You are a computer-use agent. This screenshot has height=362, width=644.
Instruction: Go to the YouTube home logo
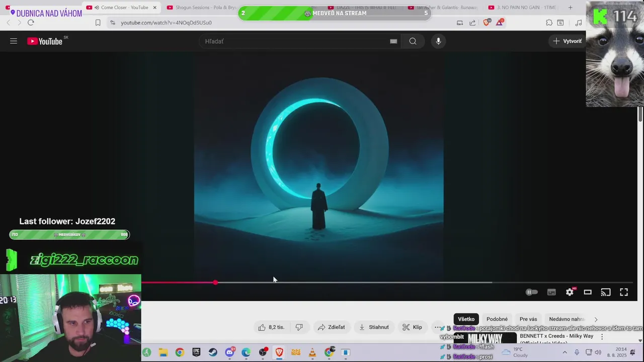click(x=45, y=41)
